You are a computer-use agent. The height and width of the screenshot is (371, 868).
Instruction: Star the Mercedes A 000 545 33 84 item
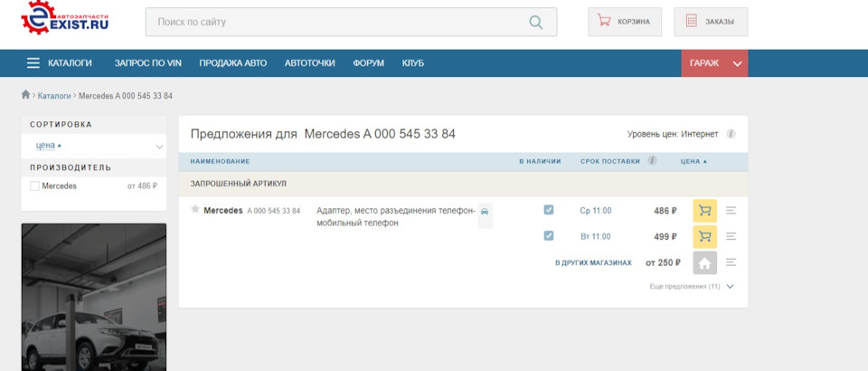click(x=195, y=209)
